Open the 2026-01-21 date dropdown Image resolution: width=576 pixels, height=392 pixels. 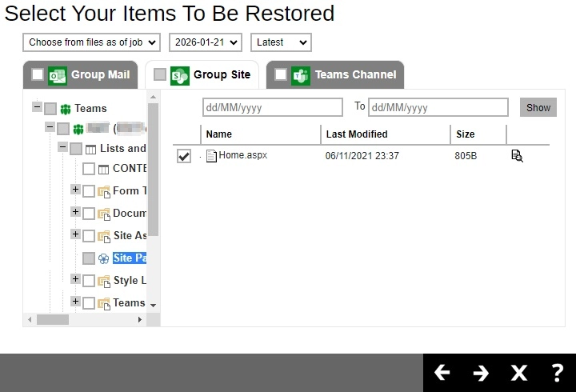205,42
